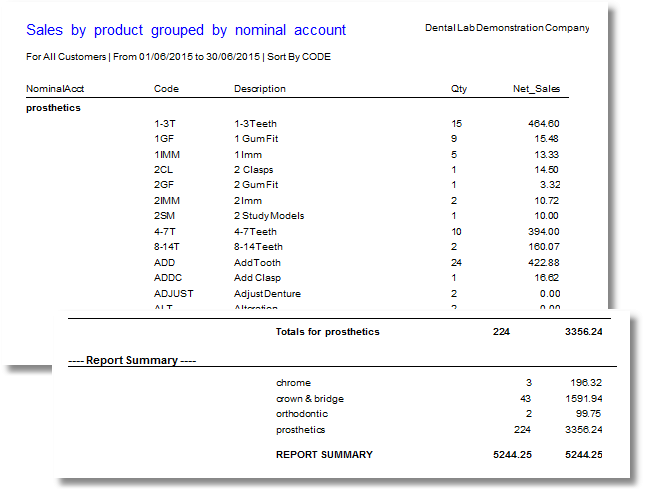Click the orthodontic net sales value 99.75
647x495 pixels.
pos(589,414)
